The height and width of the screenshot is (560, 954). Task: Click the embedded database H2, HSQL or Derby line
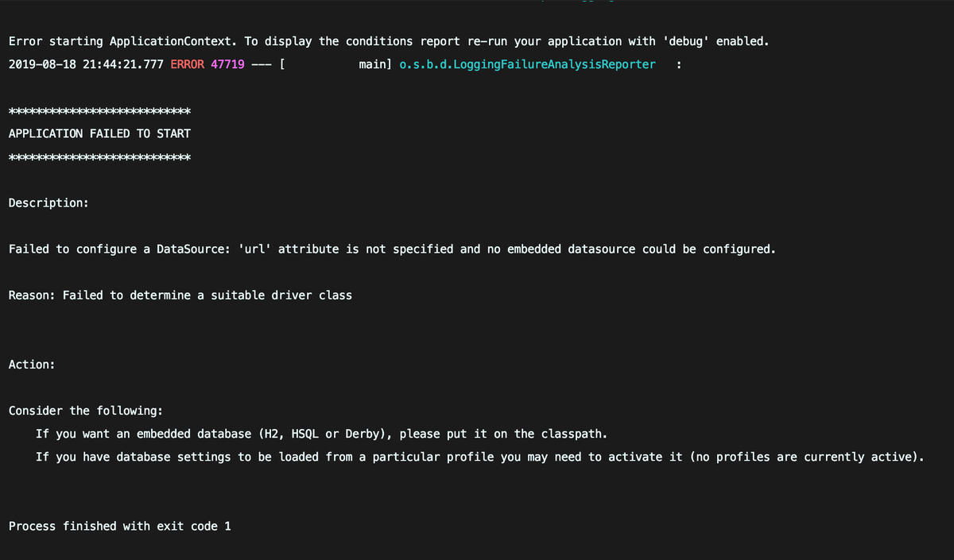[323, 434]
